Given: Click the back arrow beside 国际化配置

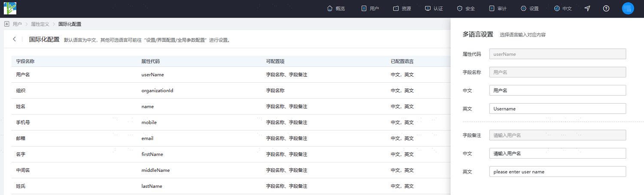Looking at the screenshot, I should [14, 39].
